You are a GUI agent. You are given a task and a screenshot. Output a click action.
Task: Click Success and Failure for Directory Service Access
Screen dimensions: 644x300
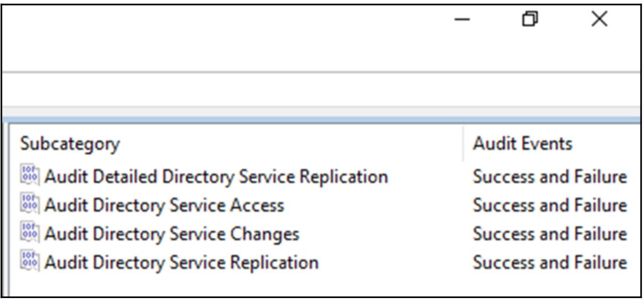point(550,206)
